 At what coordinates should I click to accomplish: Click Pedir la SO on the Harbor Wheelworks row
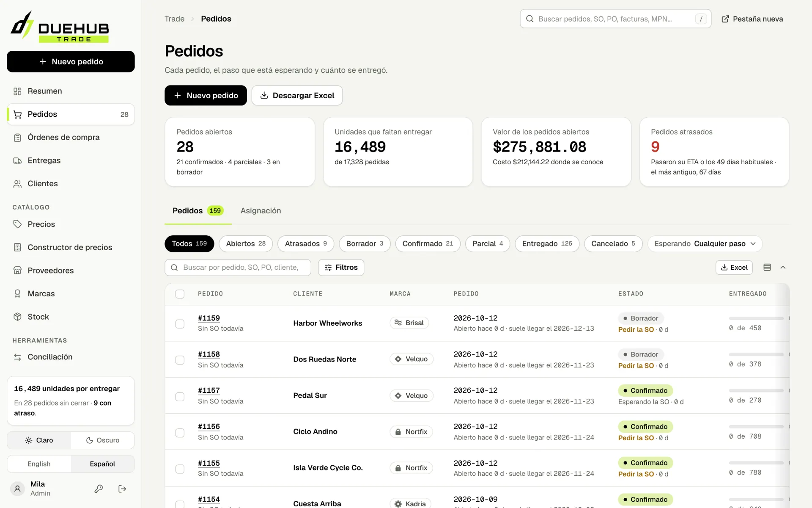coord(636,330)
